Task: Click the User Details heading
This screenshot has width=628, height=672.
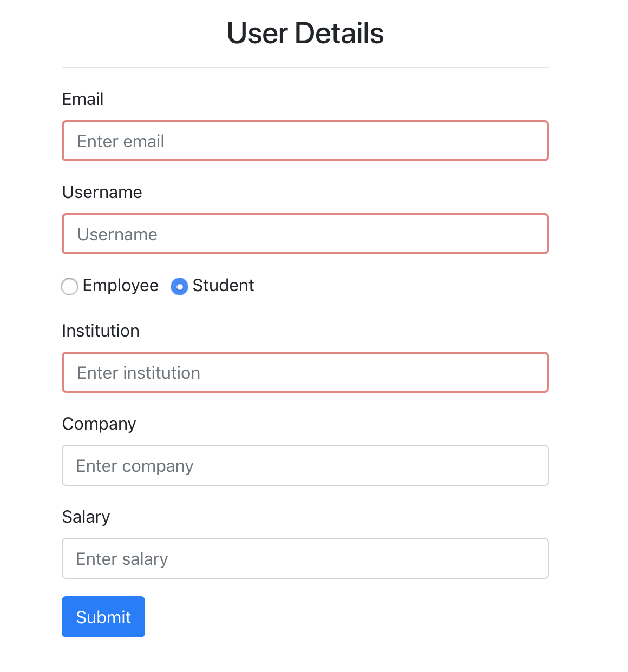Action: tap(305, 33)
